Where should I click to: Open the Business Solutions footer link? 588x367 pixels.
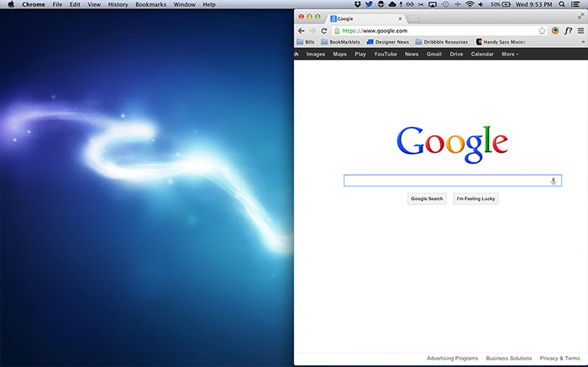[509, 359]
